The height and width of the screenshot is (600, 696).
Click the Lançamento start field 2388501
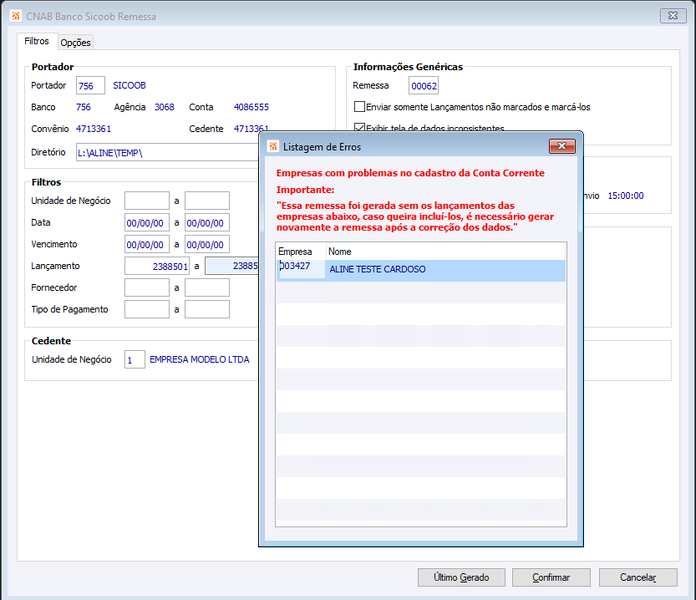pos(157,266)
